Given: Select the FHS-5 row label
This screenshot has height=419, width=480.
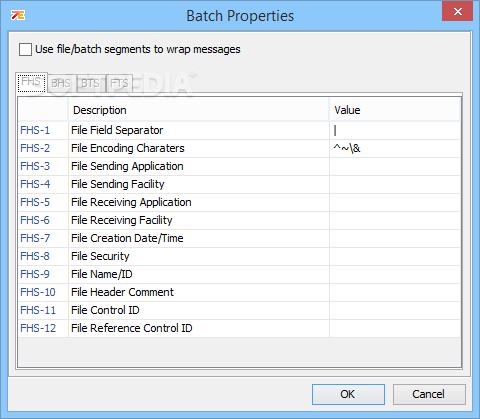Looking at the screenshot, I should [x=35, y=202].
